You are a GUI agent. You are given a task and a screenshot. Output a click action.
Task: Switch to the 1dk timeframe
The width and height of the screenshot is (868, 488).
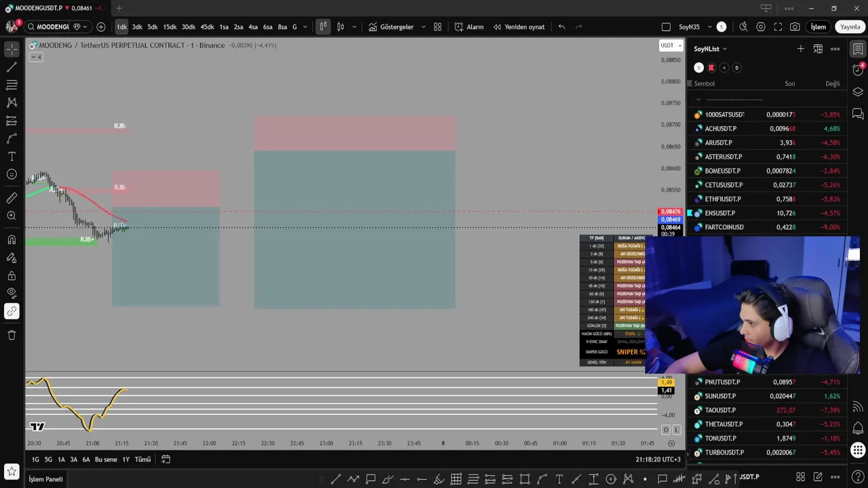point(121,27)
